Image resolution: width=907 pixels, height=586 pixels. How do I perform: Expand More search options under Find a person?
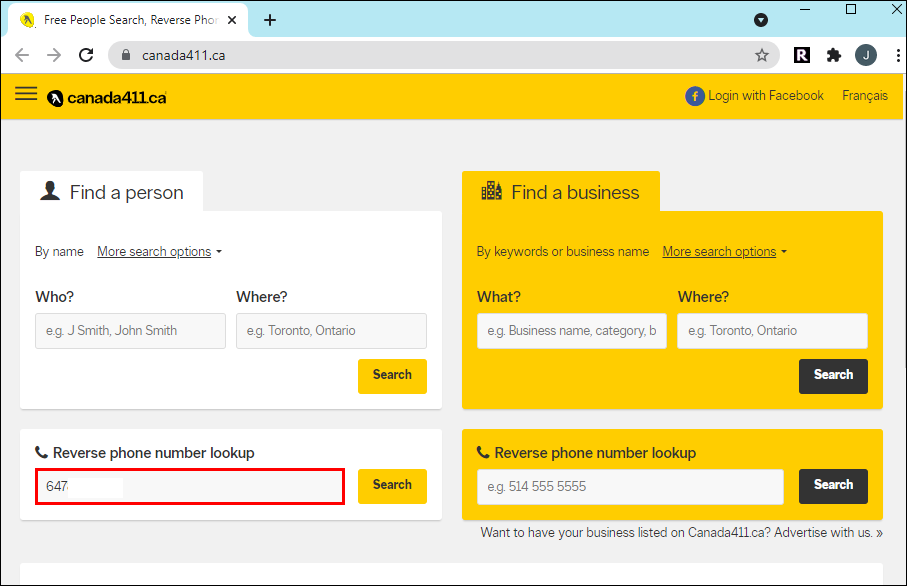pos(159,252)
